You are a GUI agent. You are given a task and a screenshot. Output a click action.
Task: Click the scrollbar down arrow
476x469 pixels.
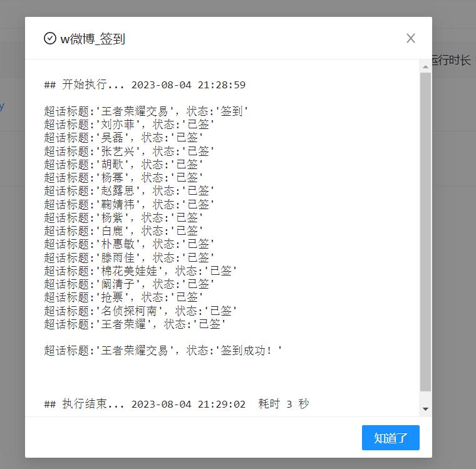pos(425,409)
